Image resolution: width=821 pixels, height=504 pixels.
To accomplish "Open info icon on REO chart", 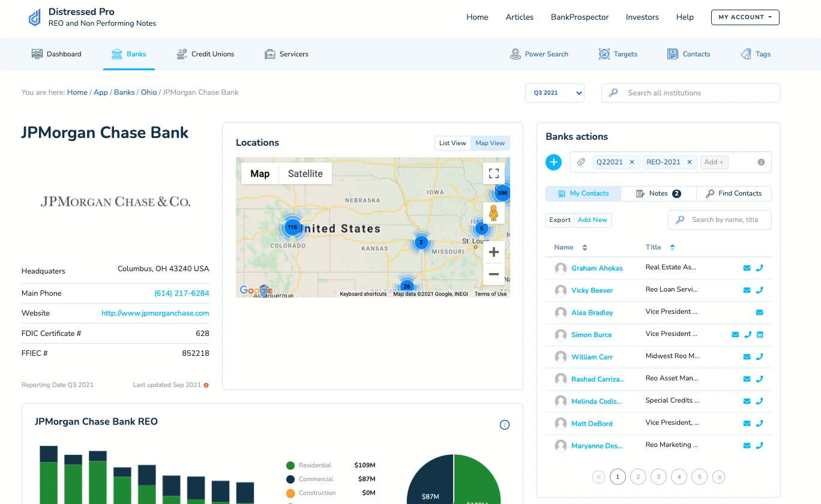I will pos(505,425).
